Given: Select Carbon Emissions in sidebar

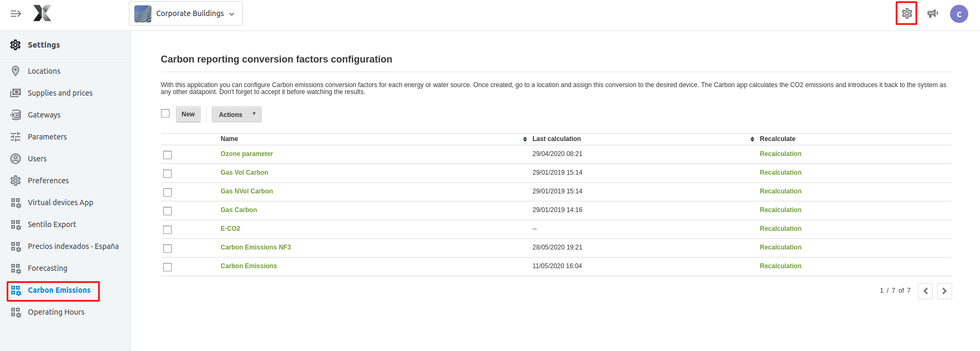Looking at the screenshot, I should (59, 290).
